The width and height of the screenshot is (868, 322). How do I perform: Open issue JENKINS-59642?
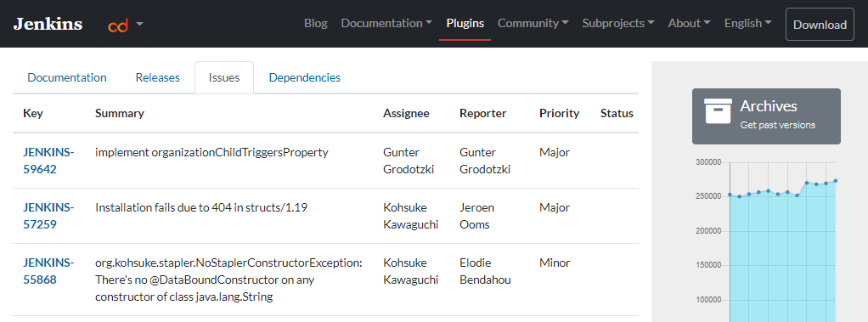(x=48, y=161)
